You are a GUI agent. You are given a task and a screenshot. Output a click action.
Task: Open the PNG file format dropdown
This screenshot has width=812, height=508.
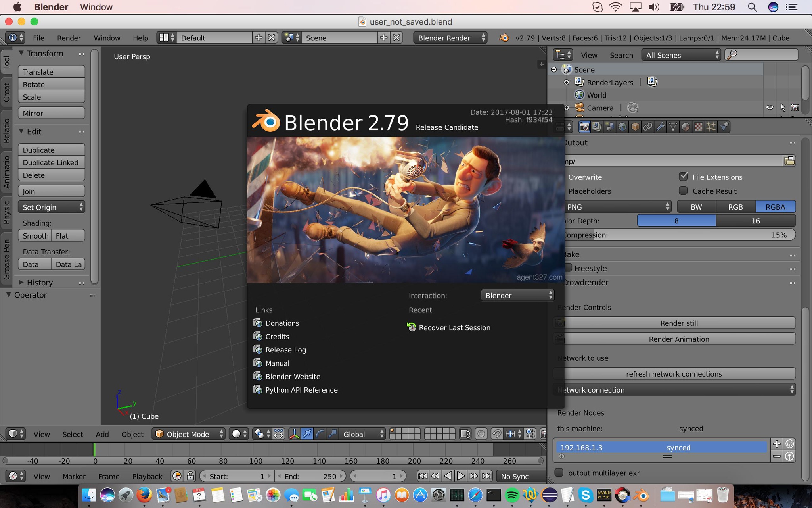coord(617,207)
